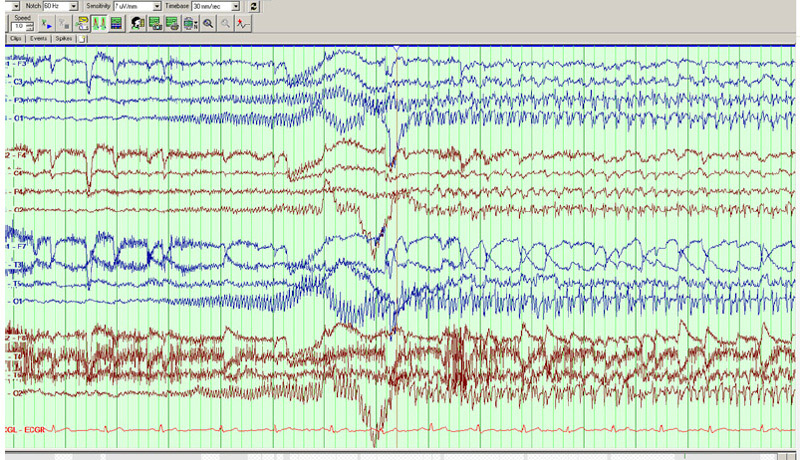Click the blue play arrow toolbar icon
The image size is (800, 460).
pos(47,22)
